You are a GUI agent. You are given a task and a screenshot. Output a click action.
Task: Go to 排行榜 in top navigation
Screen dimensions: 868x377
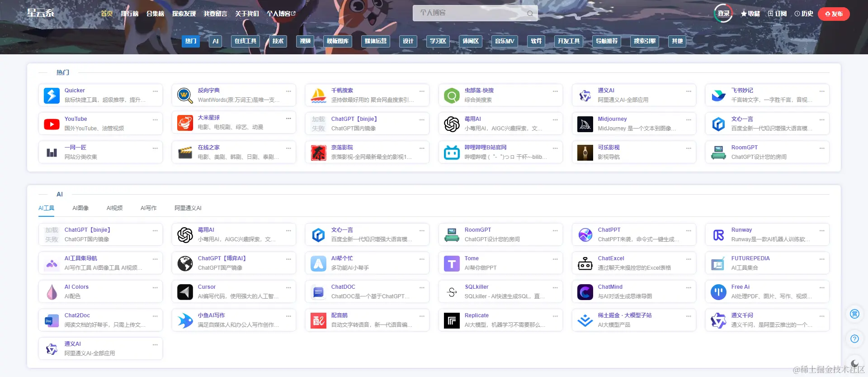(130, 14)
